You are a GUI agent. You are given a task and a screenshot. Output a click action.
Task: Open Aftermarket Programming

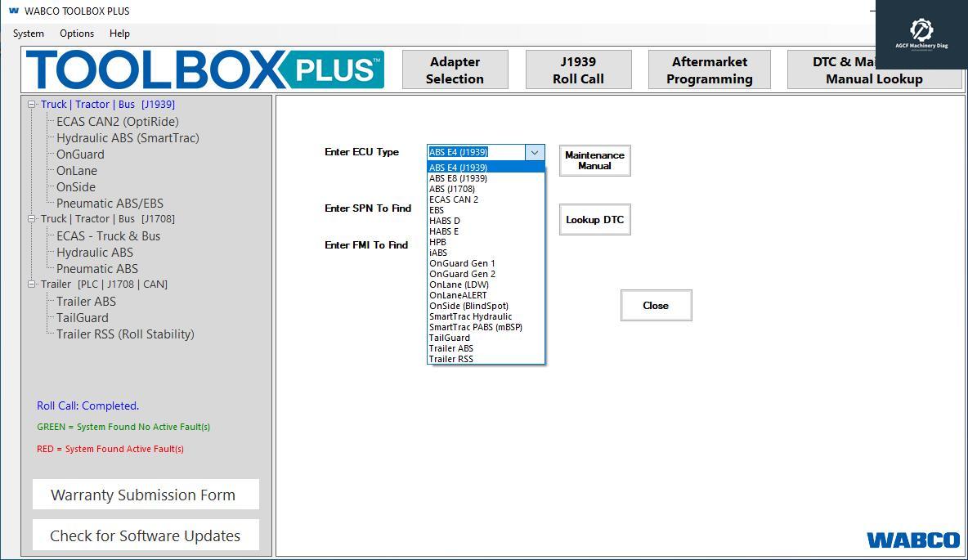click(x=709, y=69)
